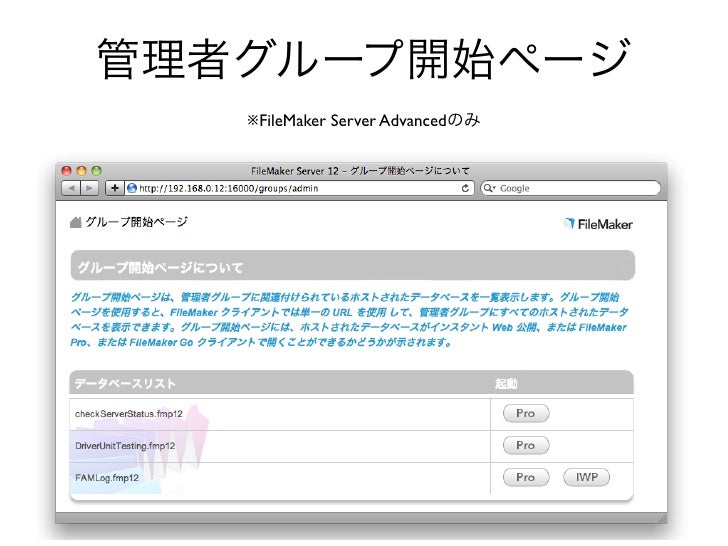The height and width of the screenshot is (546, 728).
Task: Click the globe site icon in address bar
Action: tap(132, 188)
